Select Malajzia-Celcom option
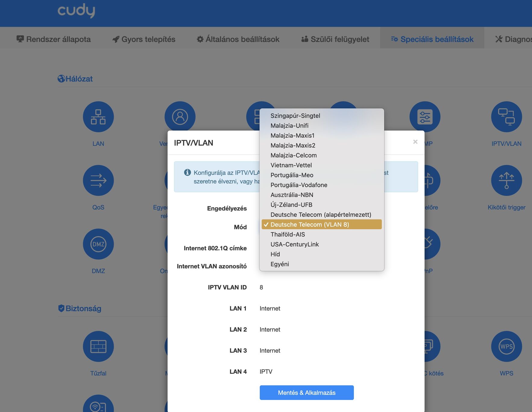The image size is (532, 412). tap(322, 155)
